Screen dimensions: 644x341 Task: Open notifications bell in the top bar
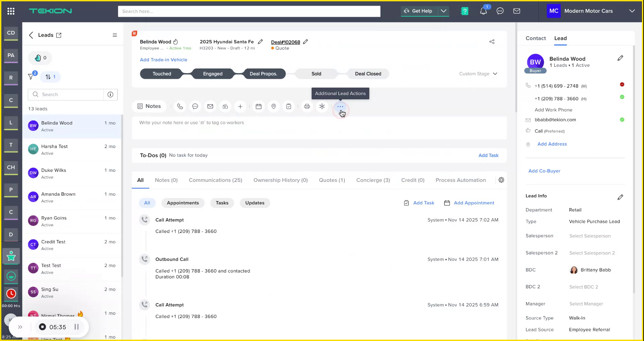point(483,11)
